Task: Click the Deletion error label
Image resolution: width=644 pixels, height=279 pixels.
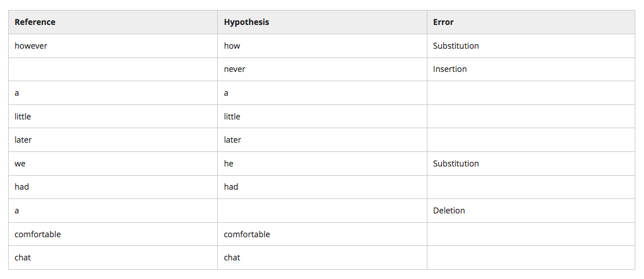Action: (x=449, y=211)
